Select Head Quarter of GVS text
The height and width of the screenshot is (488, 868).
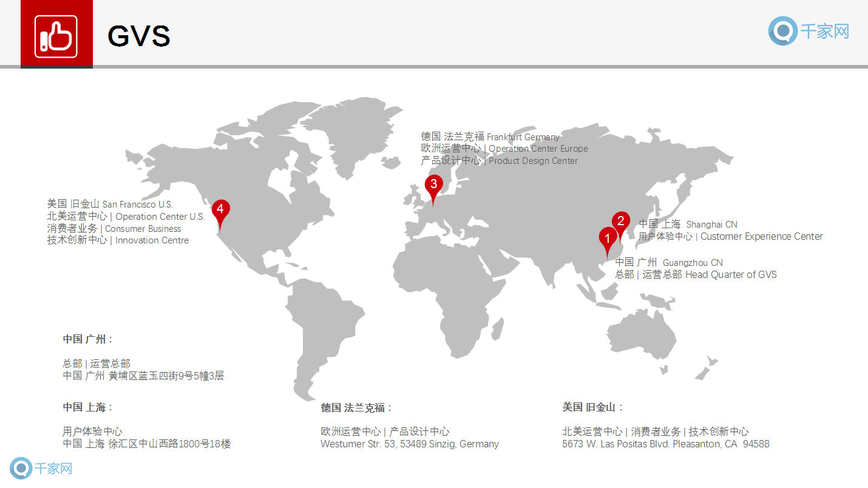click(731, 275)
